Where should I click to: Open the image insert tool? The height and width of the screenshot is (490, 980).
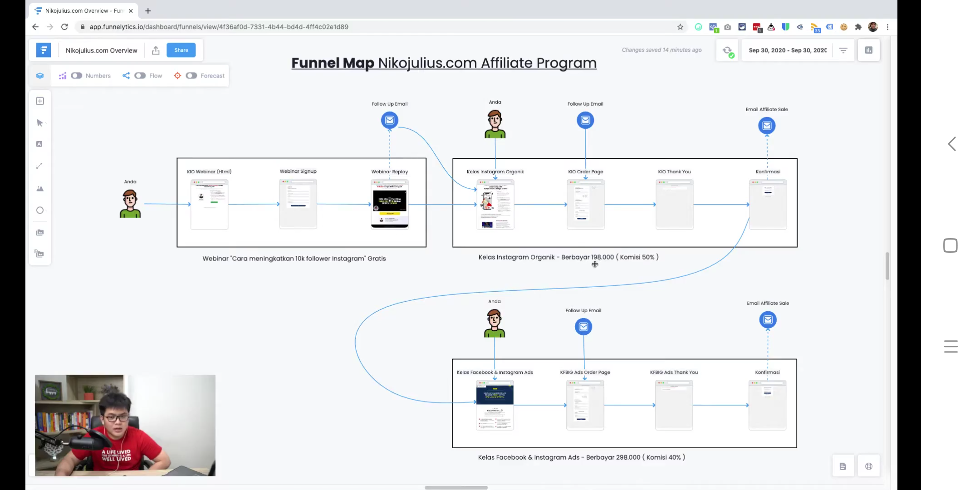click(x=40, y=189)
